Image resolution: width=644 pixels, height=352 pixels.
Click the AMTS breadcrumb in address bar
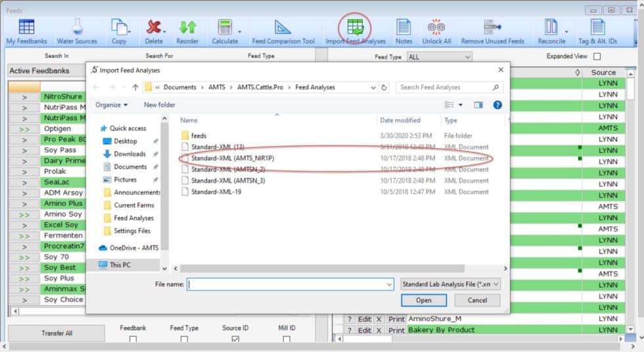coord(216,87)
